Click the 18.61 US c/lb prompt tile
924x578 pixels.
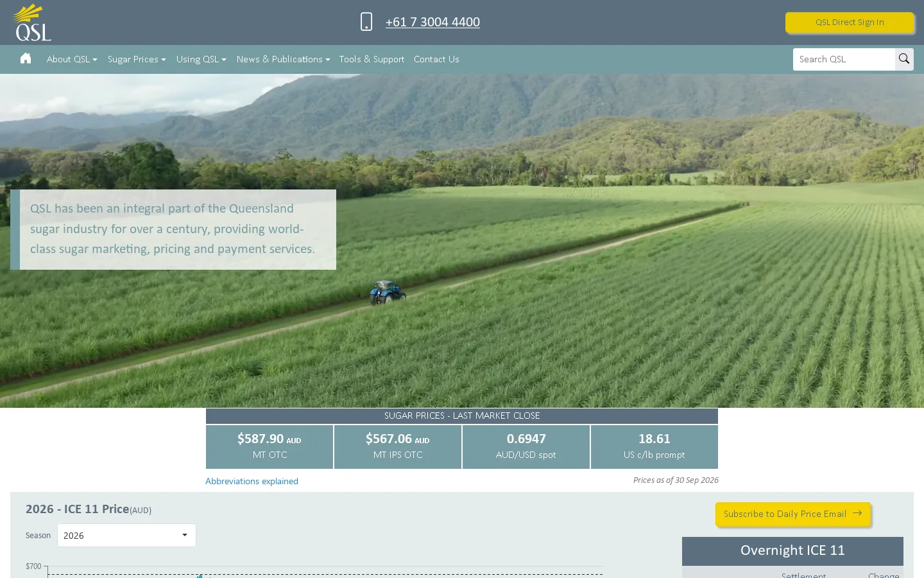(x=654, y=446)
